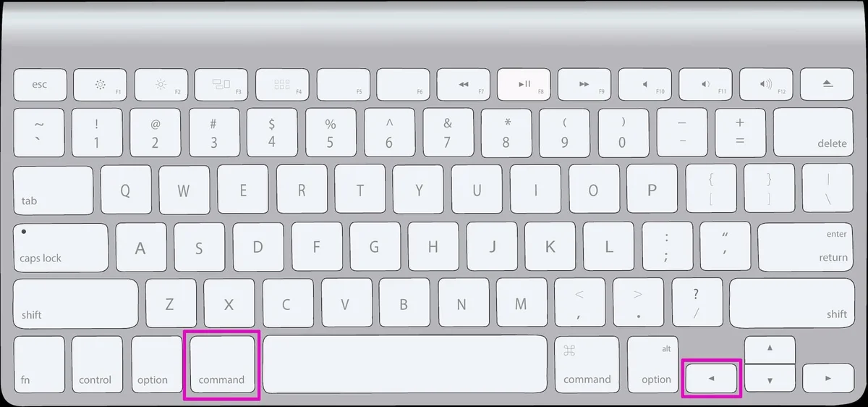
Task: Click the play/pause F8 key
Action: (x=524, y=85)
